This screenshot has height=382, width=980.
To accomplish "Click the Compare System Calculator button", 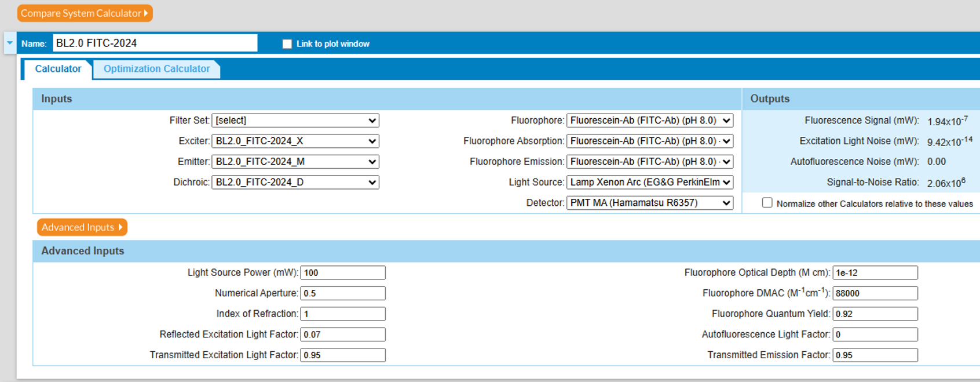I will coord(85,13).
